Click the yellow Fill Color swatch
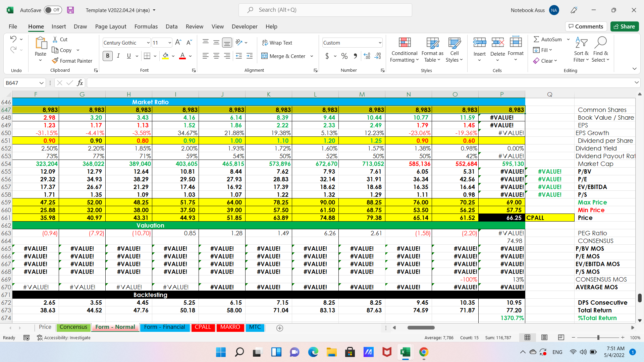This screenshot has width=644, height=362. pos(165,56)
